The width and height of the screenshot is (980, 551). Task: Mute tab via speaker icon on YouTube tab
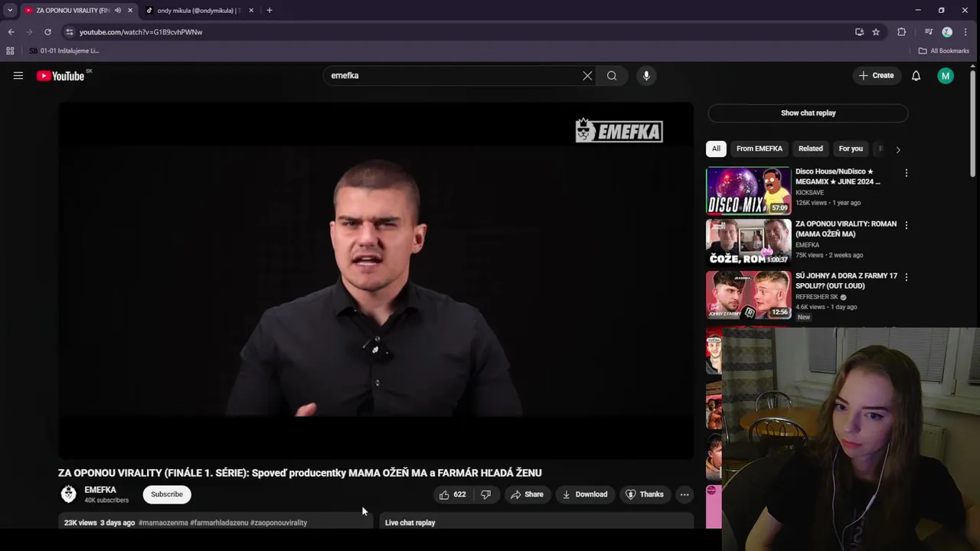point(118,11)
